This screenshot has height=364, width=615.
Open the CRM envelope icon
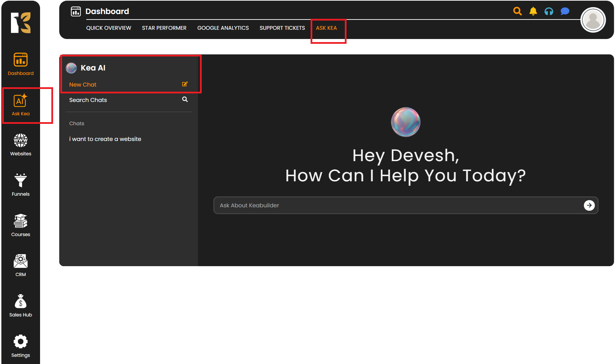coord(21,261)
